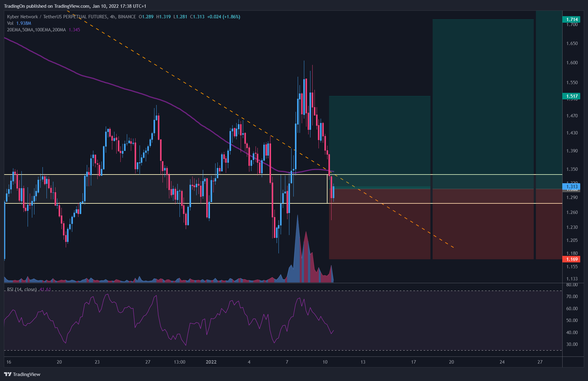Click the high price value H1.319
Image resolution: width=588 pixels, height=381 pixels.
pos(163,17)
